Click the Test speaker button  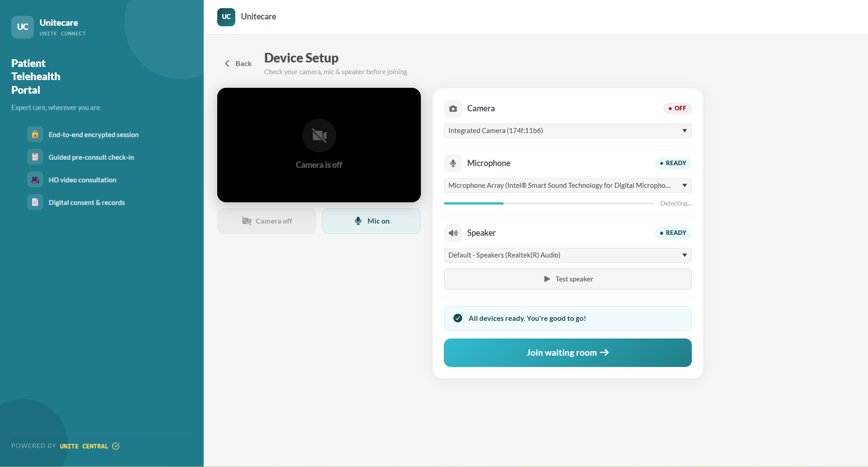[x=568, y=279]
